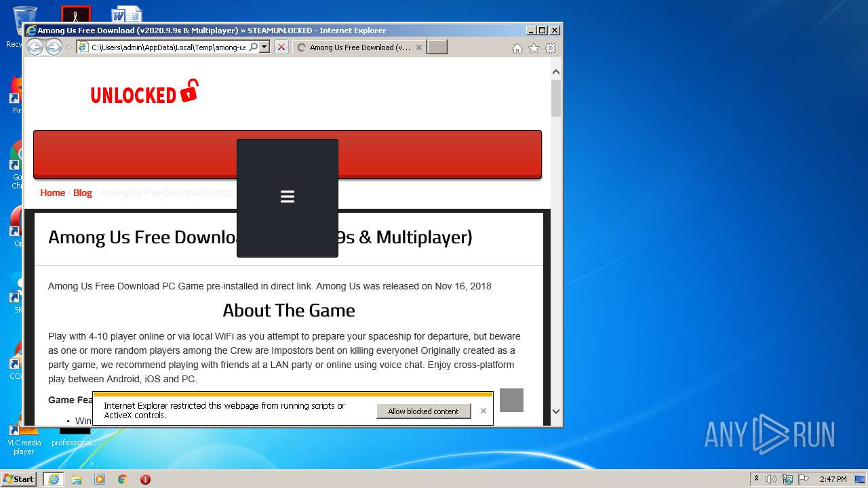Launch Windows Media Player from the taskbar
This screenshot has width=868, height=488.
tap(100, 479)
